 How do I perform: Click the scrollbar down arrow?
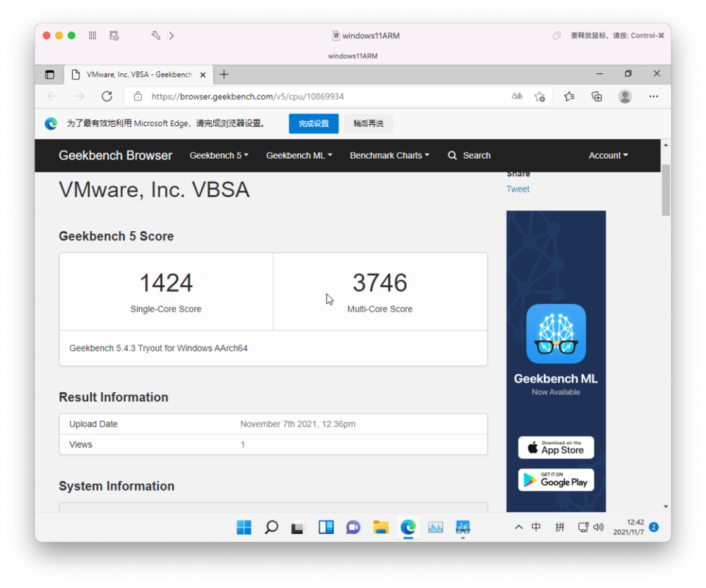666,506
